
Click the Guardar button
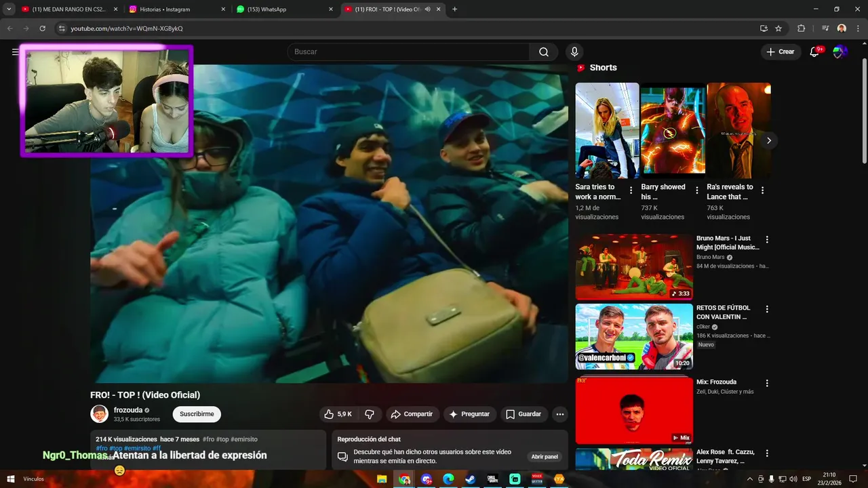point(524,414)
